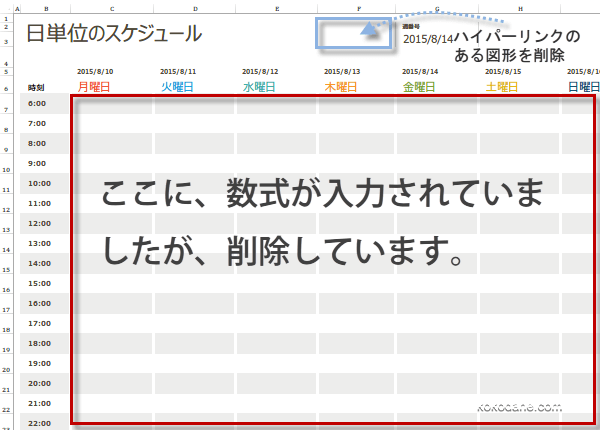Viewport: 600px width, 430px height.
Task: Select column H header
Action: [x=520, y=8]
